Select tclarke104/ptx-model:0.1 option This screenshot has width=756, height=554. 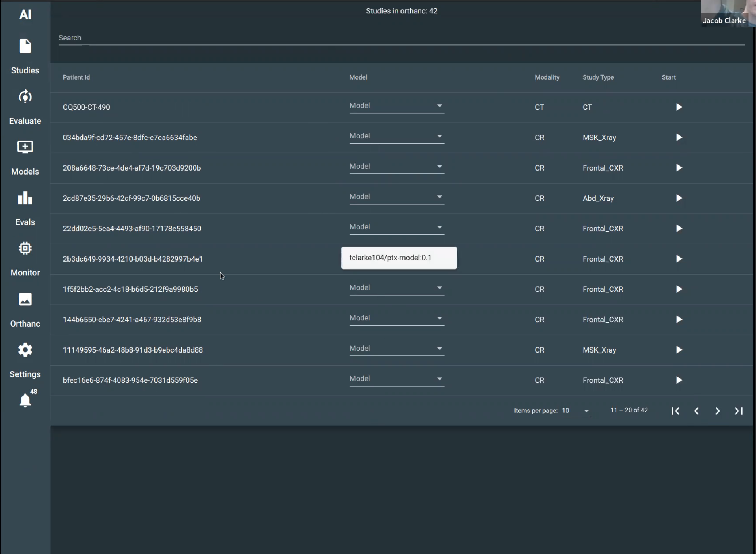(x=399, y=258)
